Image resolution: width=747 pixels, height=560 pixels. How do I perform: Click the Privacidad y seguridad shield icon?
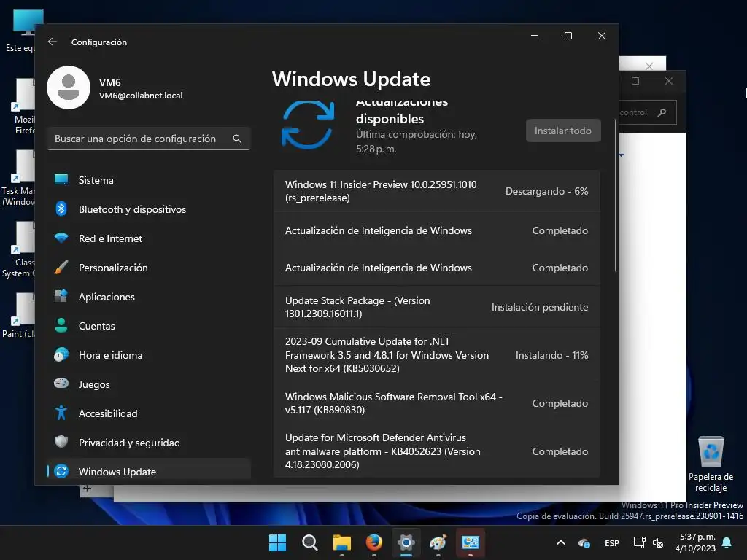pos(61,442)
